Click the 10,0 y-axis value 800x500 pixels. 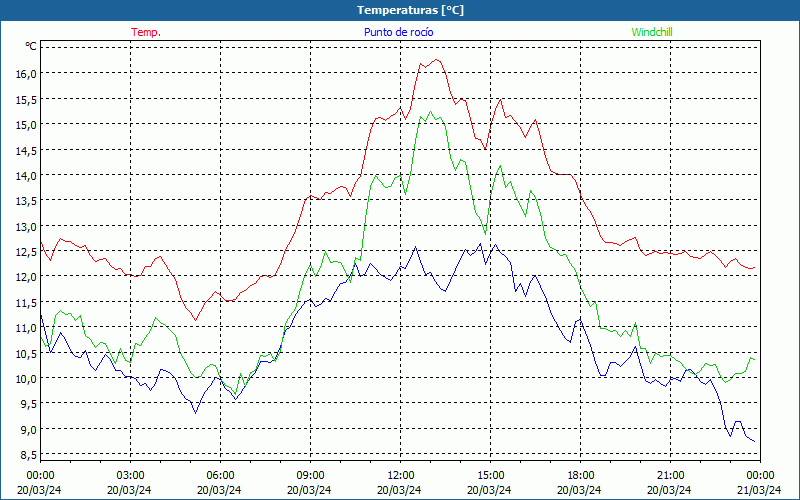click(x=27, y=379)
